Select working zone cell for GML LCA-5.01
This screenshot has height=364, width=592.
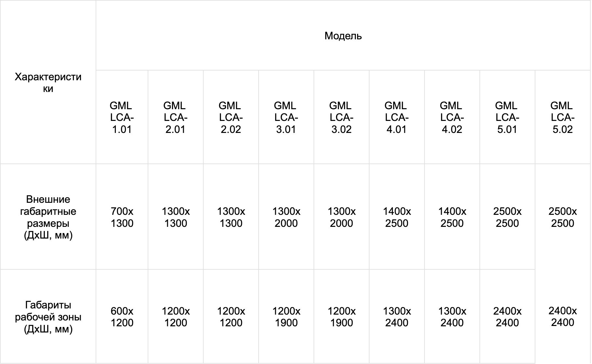tap(507, 317)
